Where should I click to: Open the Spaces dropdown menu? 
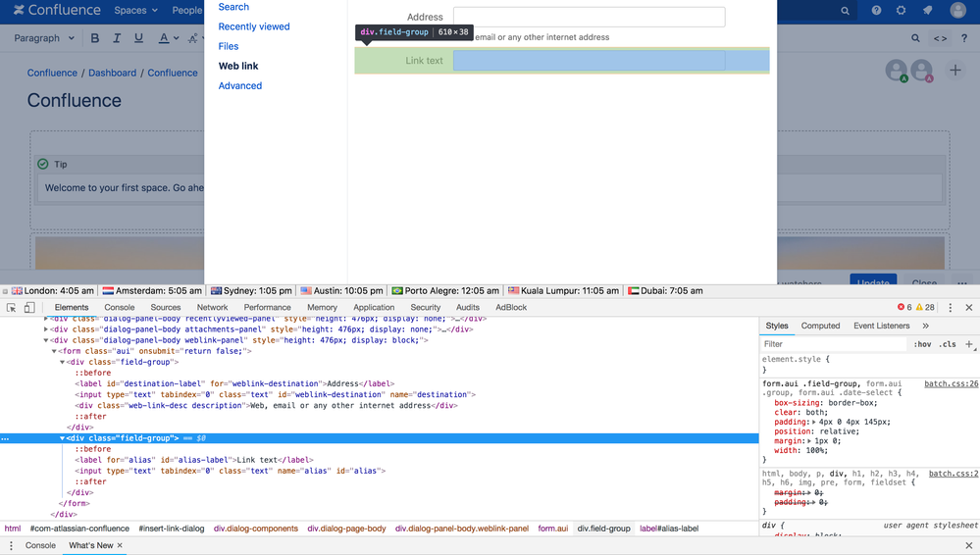pyautogui.click(x=135, y=10)
